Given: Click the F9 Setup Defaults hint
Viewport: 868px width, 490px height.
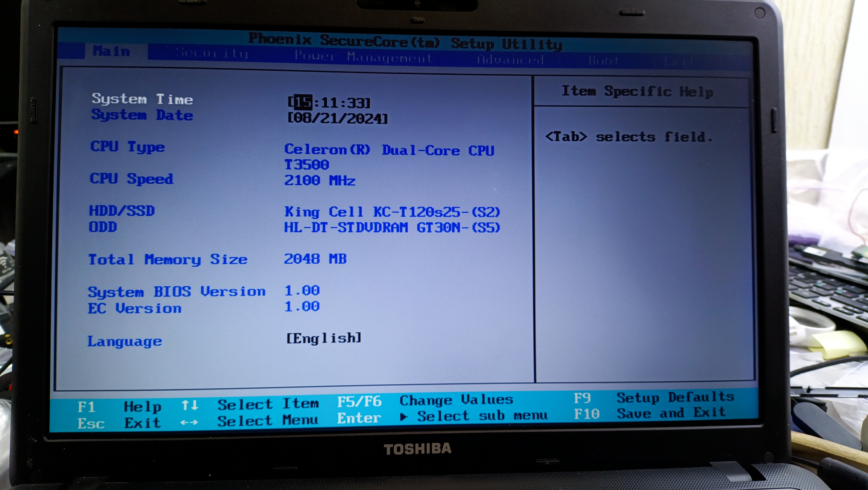Looking at the screenshot, I should click(x=654, y=398).
